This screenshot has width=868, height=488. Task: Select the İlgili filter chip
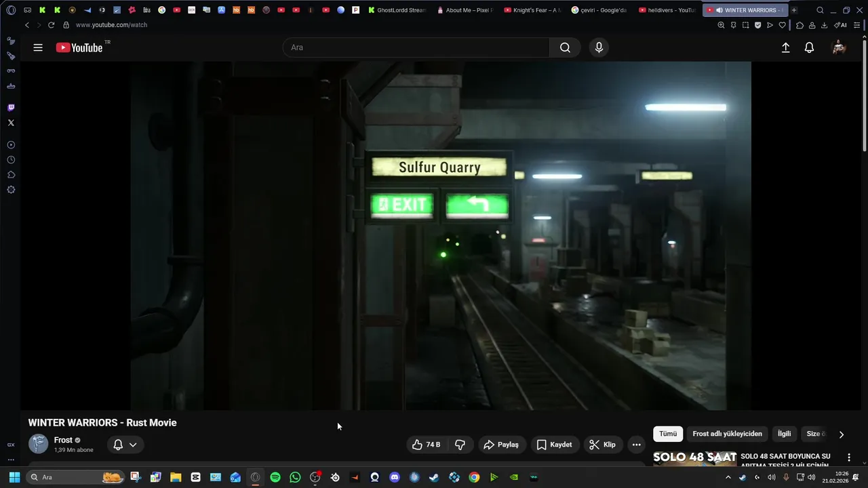[x=784, y=434]
